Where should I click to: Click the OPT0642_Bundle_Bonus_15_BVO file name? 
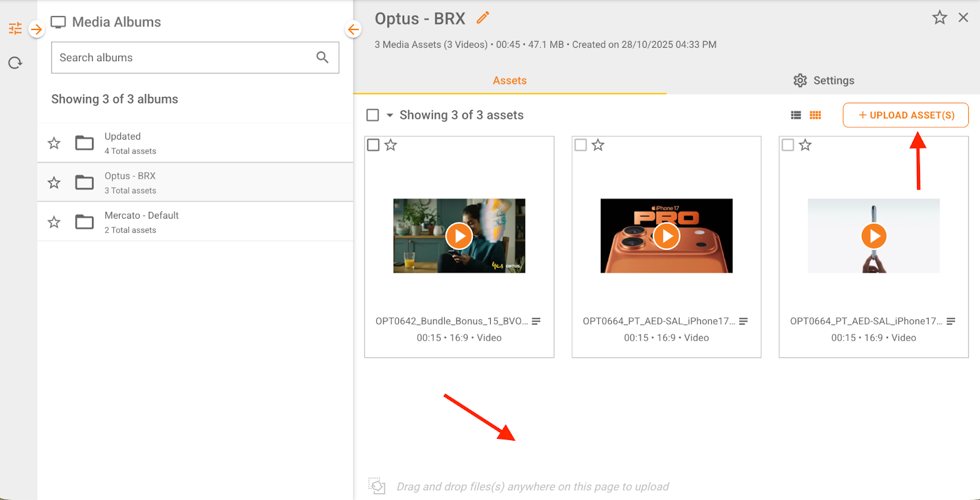(451, 321)
